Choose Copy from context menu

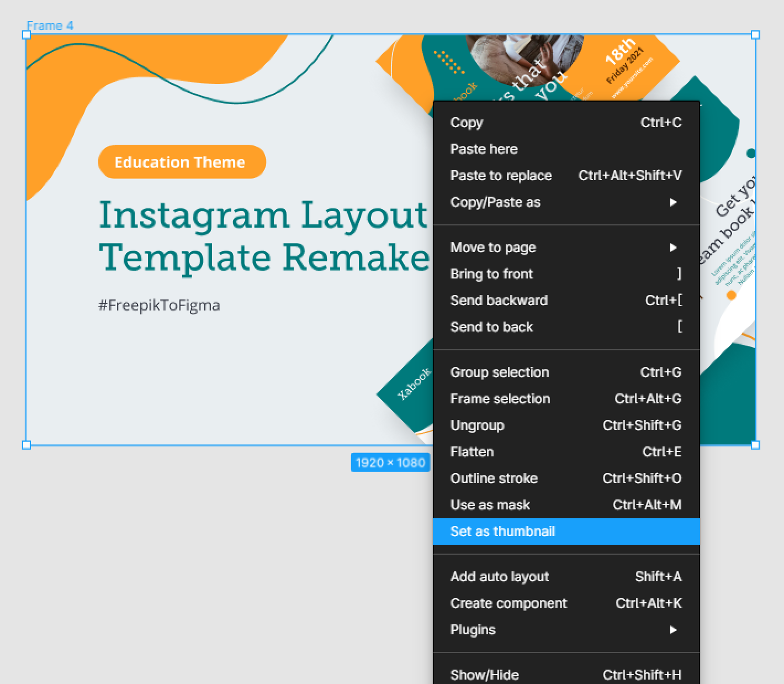click(x=566, y=123)
